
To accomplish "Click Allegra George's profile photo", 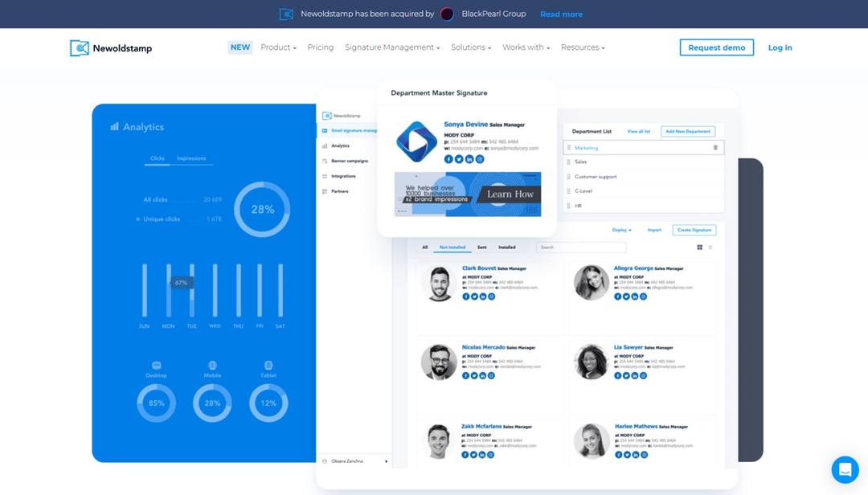I will pyautogui.click(x=592, y=282).
